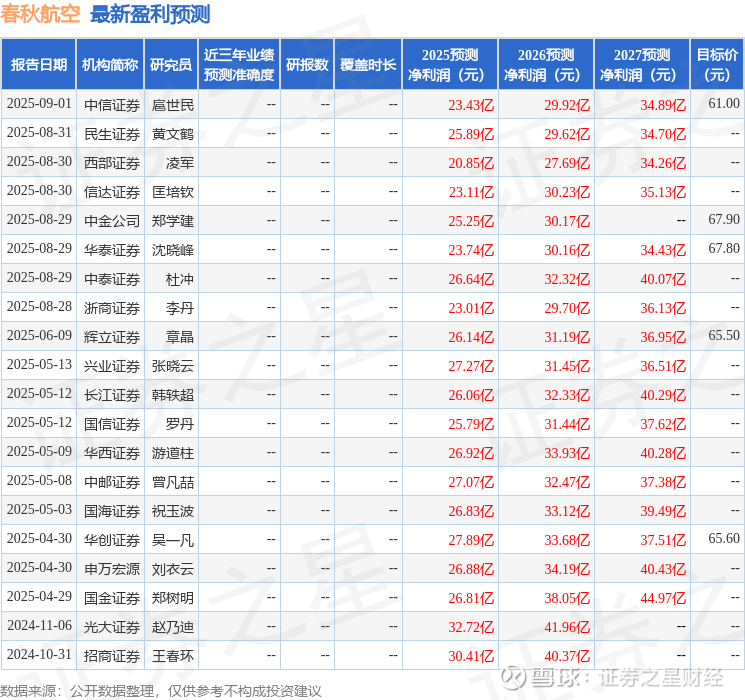Viewport: 745px width, 700px height.
Task: Select the date 2025-09-01 cell
Action: point(39,104)
